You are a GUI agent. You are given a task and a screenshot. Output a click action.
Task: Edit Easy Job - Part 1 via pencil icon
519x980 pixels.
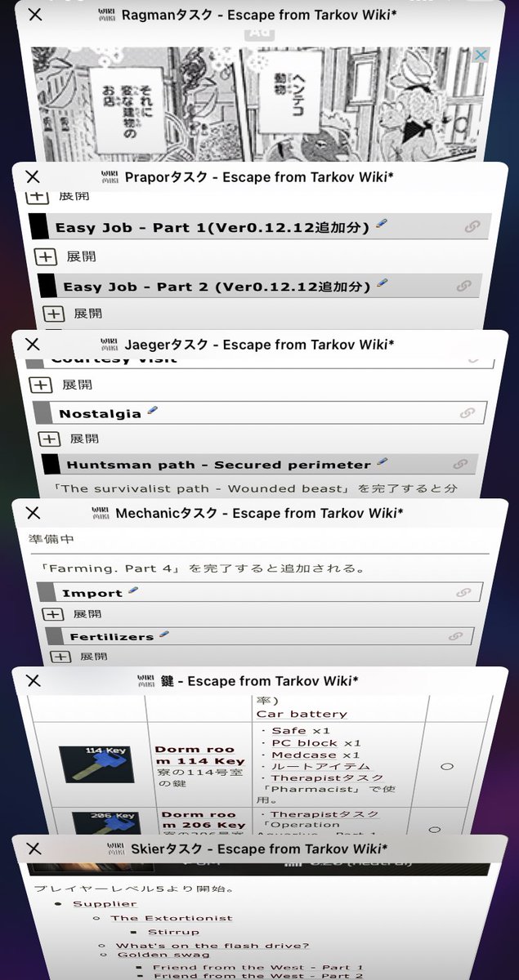tap(382, 224)
